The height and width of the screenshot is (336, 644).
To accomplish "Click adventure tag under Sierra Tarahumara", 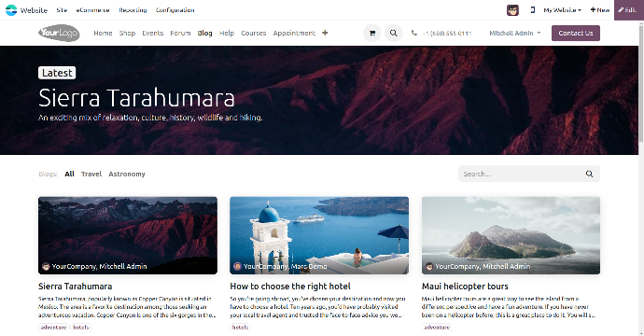I will coord(54,328).
